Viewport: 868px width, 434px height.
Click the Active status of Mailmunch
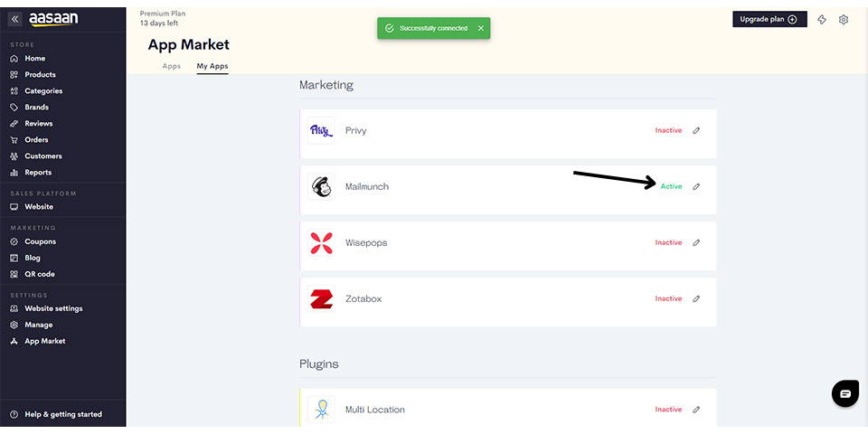click(671, 186)
